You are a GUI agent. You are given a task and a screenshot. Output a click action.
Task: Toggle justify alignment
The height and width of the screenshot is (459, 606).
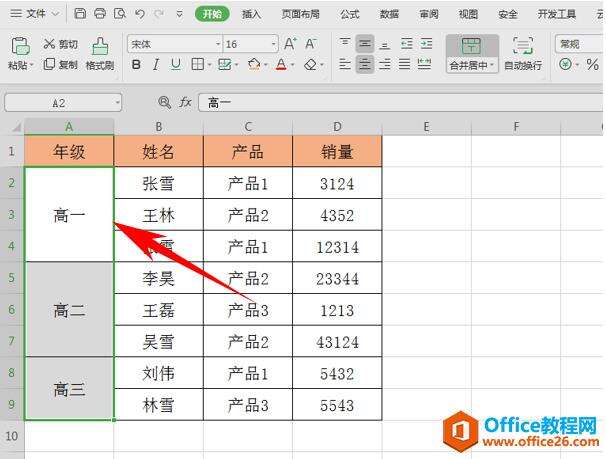[x=404, y=64]
